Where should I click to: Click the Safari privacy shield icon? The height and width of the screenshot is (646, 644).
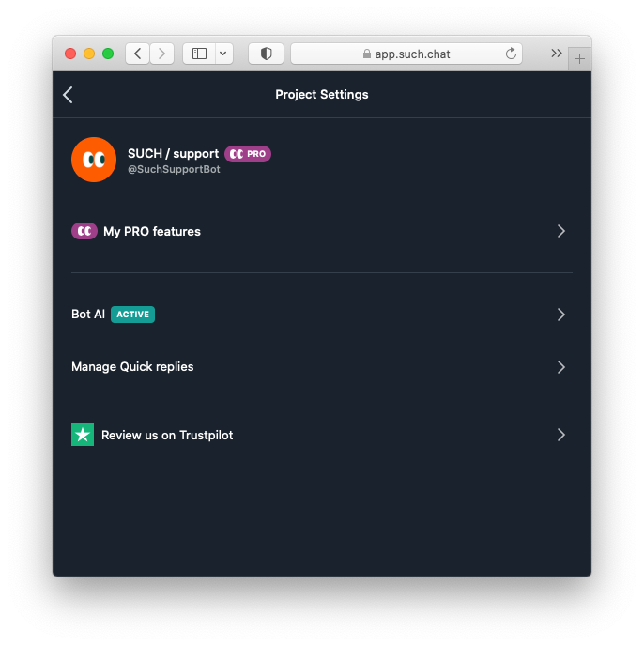coord(266,54)
